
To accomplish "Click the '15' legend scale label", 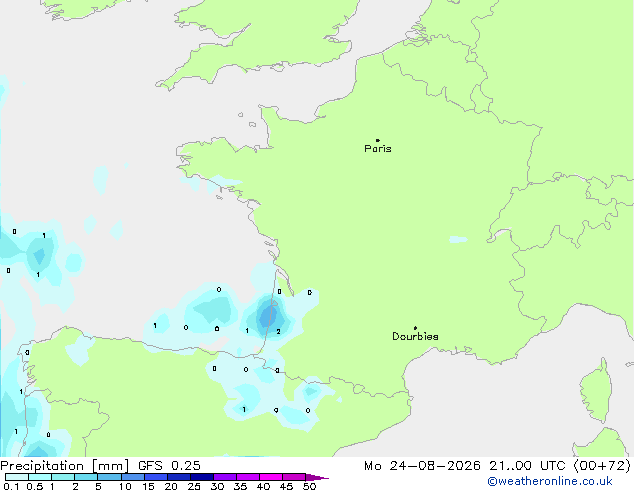I will [x=148, y=486].
